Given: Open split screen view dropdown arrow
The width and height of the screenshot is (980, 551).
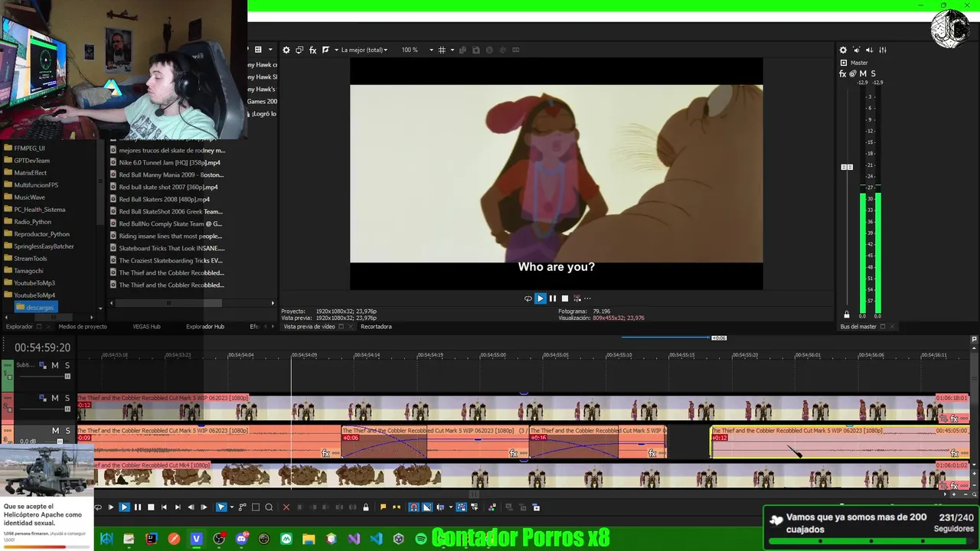Looking at the screenshot, I should (336, 50).
